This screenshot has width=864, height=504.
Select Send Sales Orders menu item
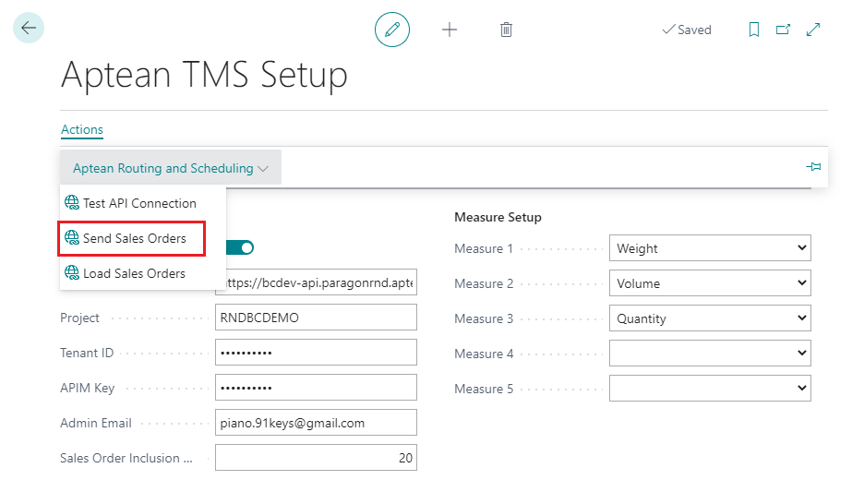click(134, 238)
